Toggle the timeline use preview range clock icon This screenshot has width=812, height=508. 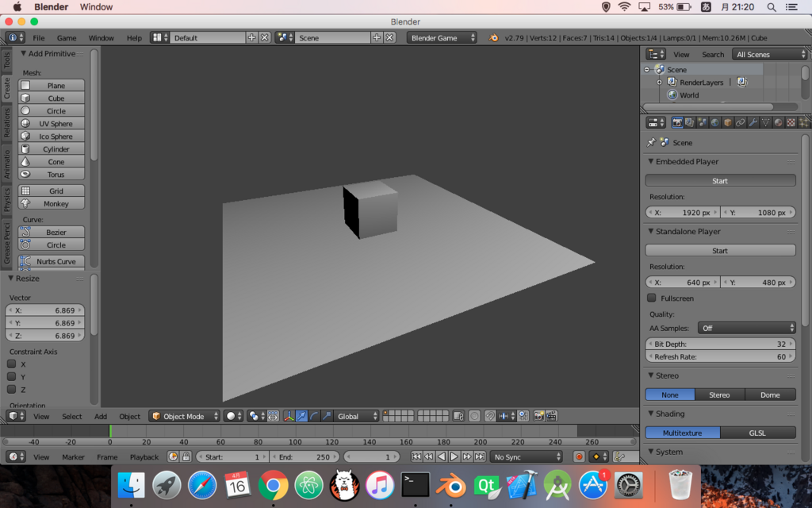[173, 456]
